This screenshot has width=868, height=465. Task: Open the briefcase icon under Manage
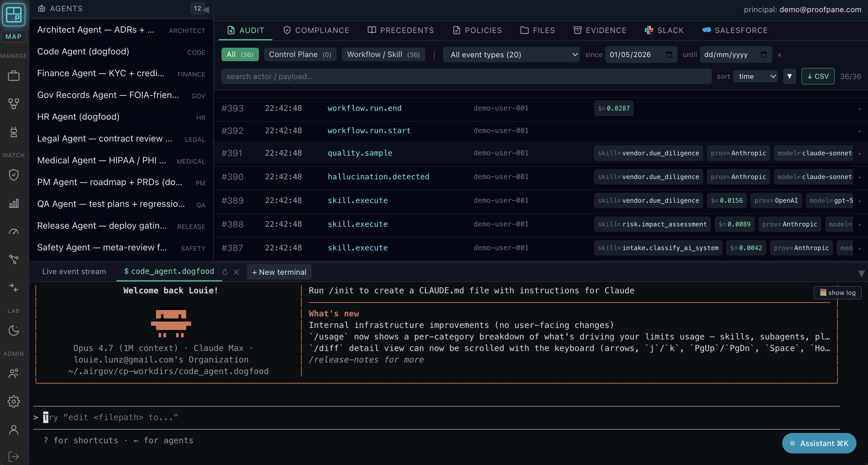pos(13,76)
